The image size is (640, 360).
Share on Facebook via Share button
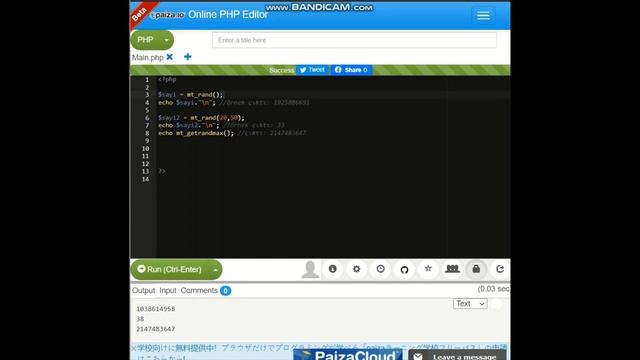[x=351, y=70]
